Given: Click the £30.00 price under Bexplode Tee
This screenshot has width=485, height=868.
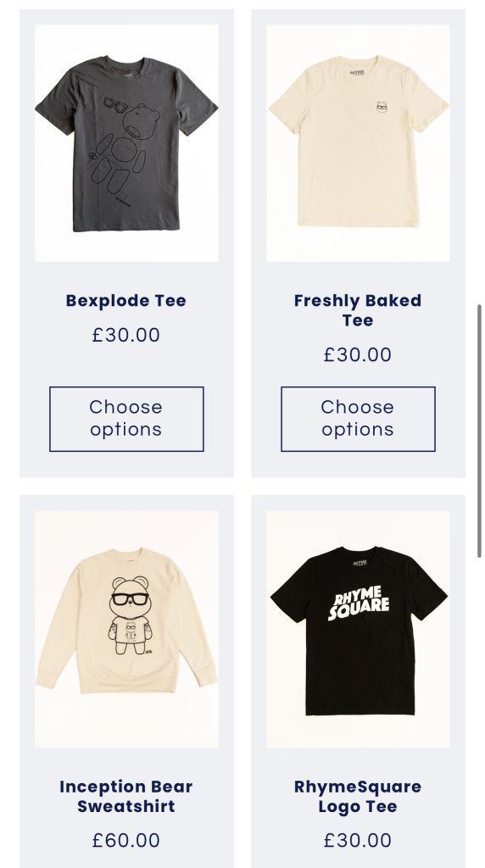Looking at the screenshot, I should (x=126, y=335).
